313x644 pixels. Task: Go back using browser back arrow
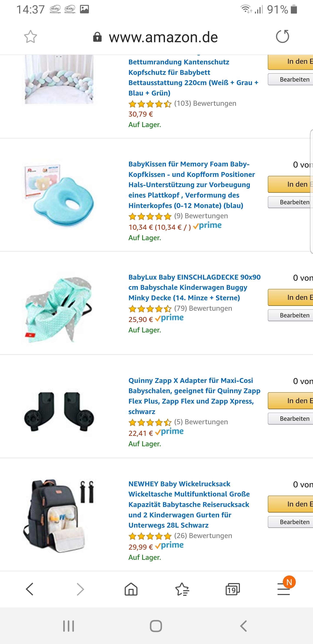[x=30, y=589]
